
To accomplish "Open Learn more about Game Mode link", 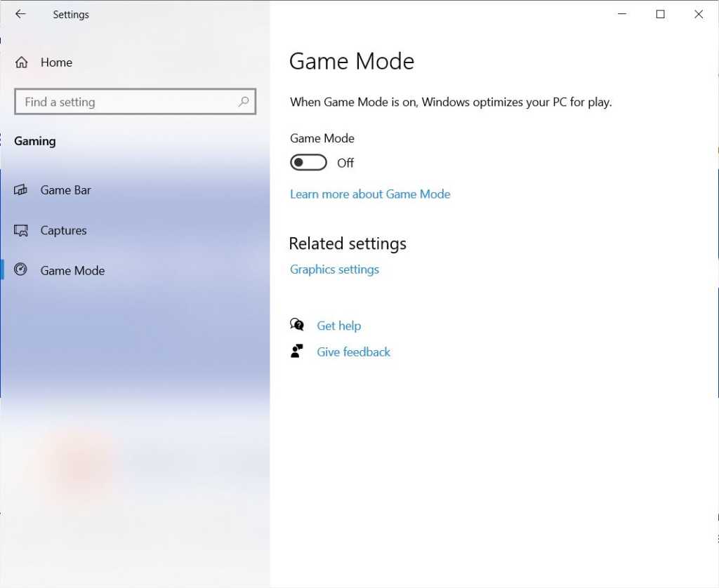I will (370, 194).
